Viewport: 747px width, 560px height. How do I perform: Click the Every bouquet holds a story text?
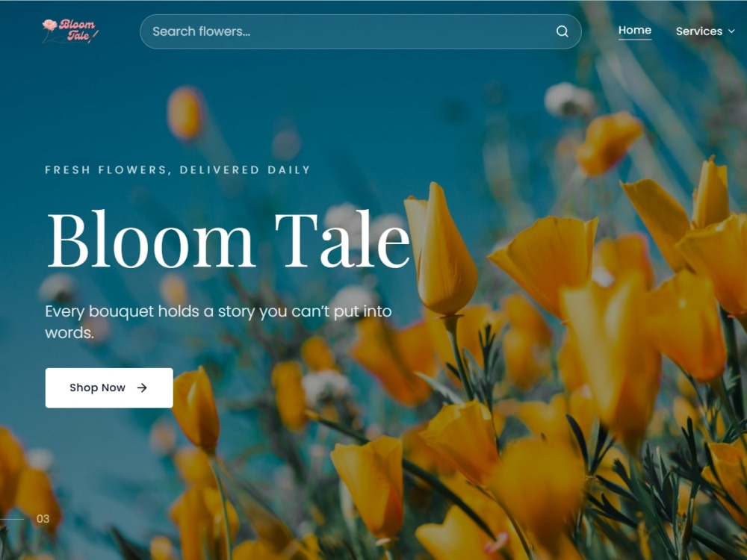218,322
